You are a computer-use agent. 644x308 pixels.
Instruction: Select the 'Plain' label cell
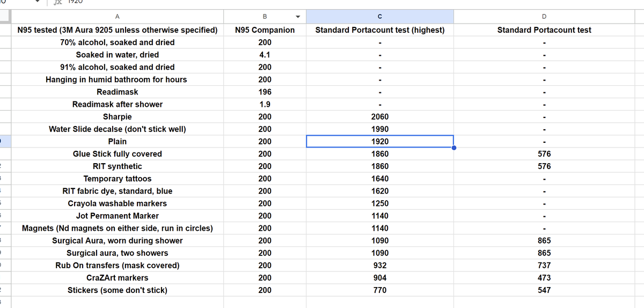[x=118, y=141]
